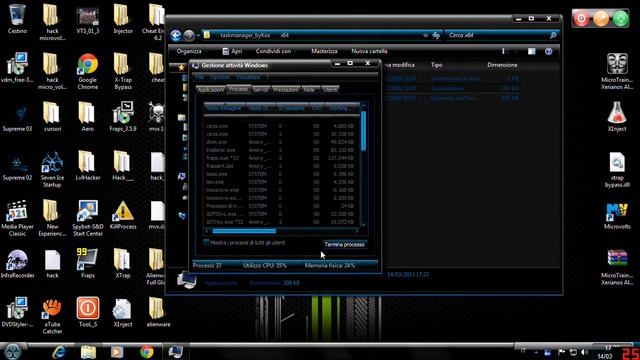Check 'Mostra i processi di tutti gli utenti'
This screenshot has height=360, width=640.
[x=206, y=242]
